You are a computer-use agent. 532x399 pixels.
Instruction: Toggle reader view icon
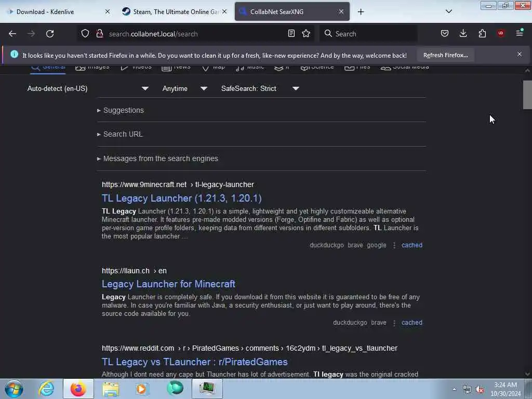point(291,33)
